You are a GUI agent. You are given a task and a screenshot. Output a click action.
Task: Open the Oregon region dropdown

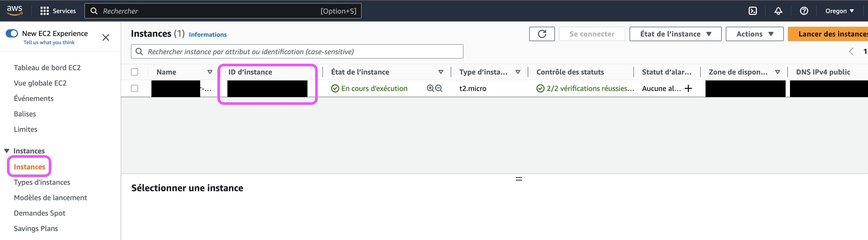point(840,11)
